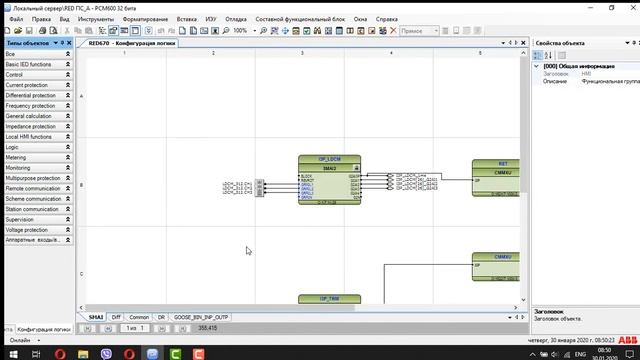The width and height of the screenshot is (640, 360).
Task: Select the Monitoring object type
Action: (38, 168)
